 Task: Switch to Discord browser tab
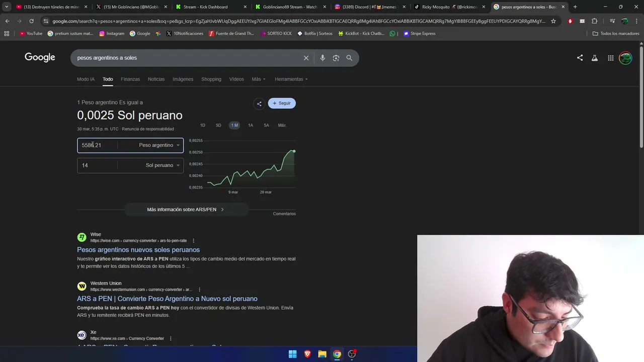[x=370, y=7]
